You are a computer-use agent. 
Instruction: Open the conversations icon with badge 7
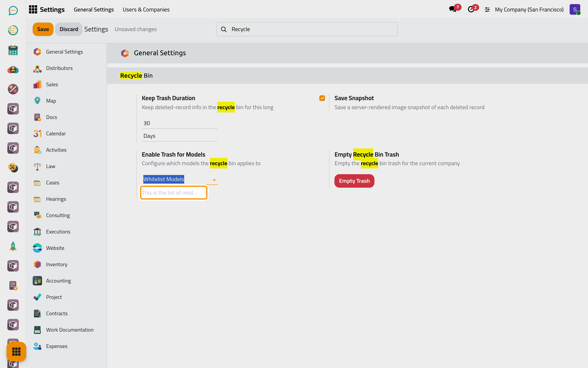click(453, 9)
